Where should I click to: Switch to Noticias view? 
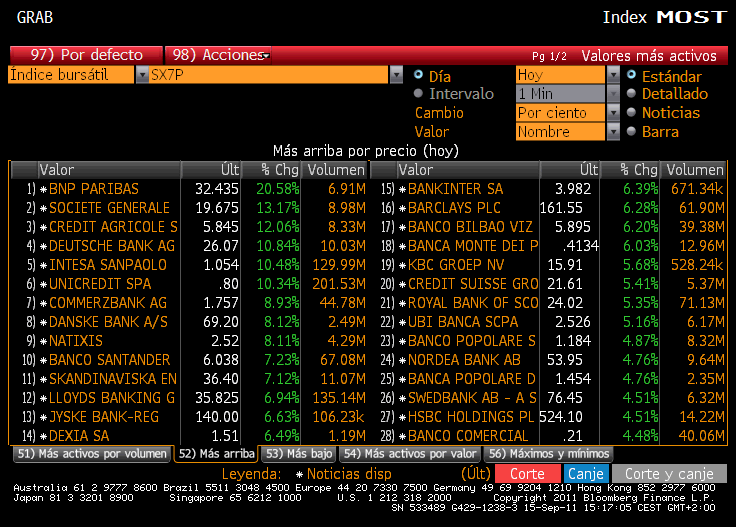(632, 113)
